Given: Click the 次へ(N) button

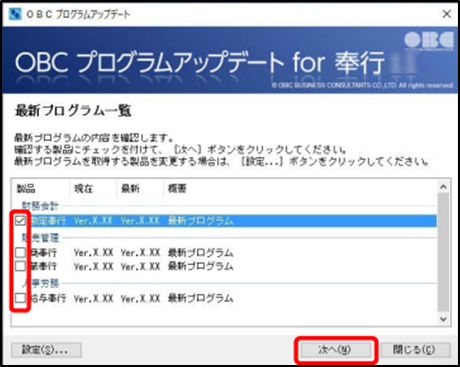Looking at the screenshot, I should point(336,350).
